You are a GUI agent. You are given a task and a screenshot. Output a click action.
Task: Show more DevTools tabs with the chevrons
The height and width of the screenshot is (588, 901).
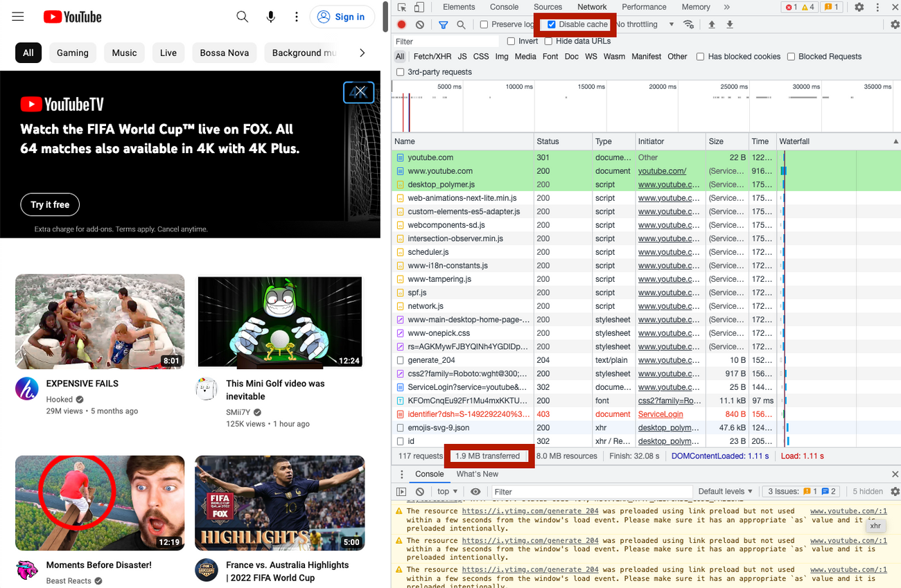(726, 7)
